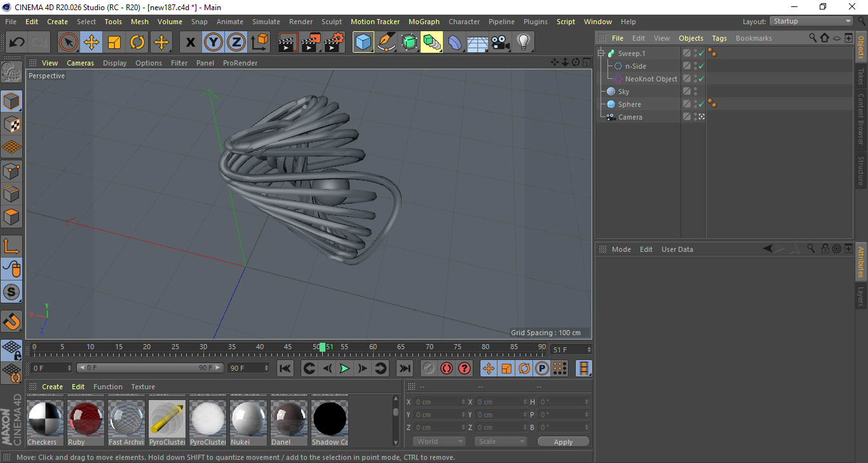
Task: Select the Live Selection tool
Action: coord(69,43)
